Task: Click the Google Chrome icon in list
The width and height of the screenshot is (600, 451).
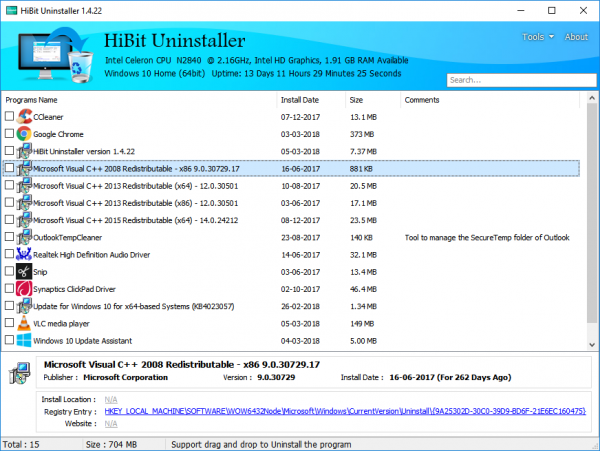Action: click(x=24, y=134)
